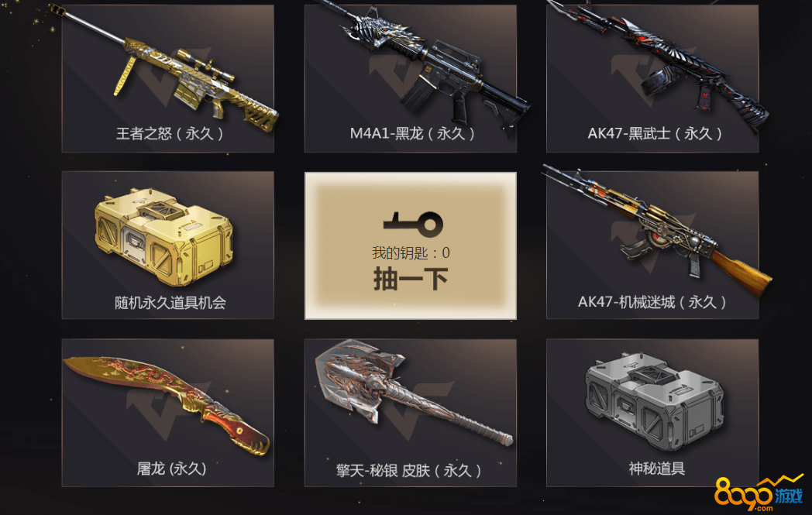Open the golden random item crate
Screen dimensions: 812x515
[163, 236]
